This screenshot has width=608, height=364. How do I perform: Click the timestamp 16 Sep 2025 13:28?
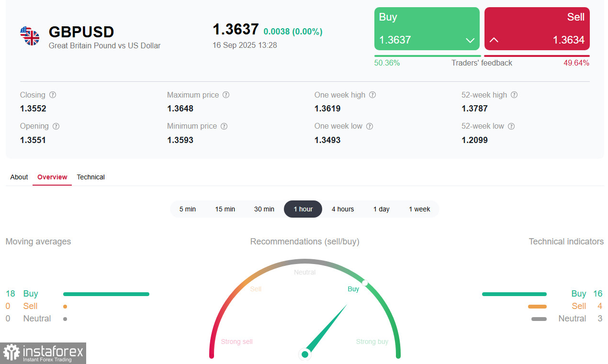tap(245, 45)
